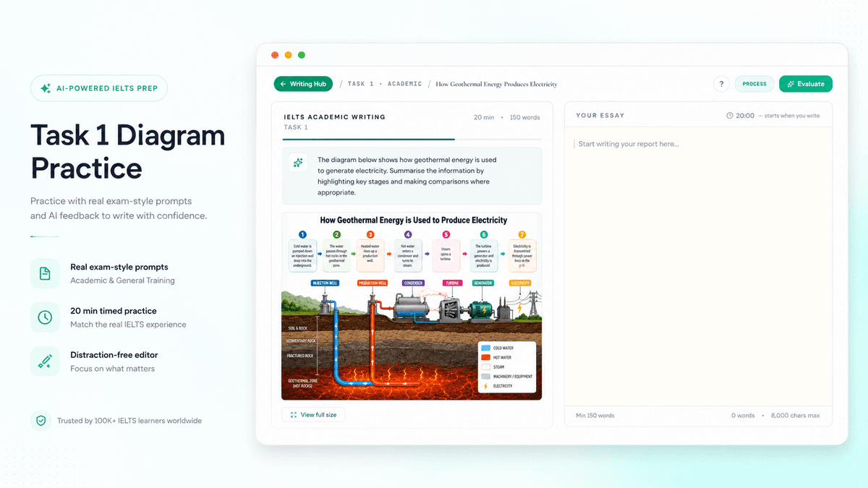Click 'Distraction-free editor' feature text
Image resolution: width=868 pixels, height=488 pixels.
click(x=114, y=355)
